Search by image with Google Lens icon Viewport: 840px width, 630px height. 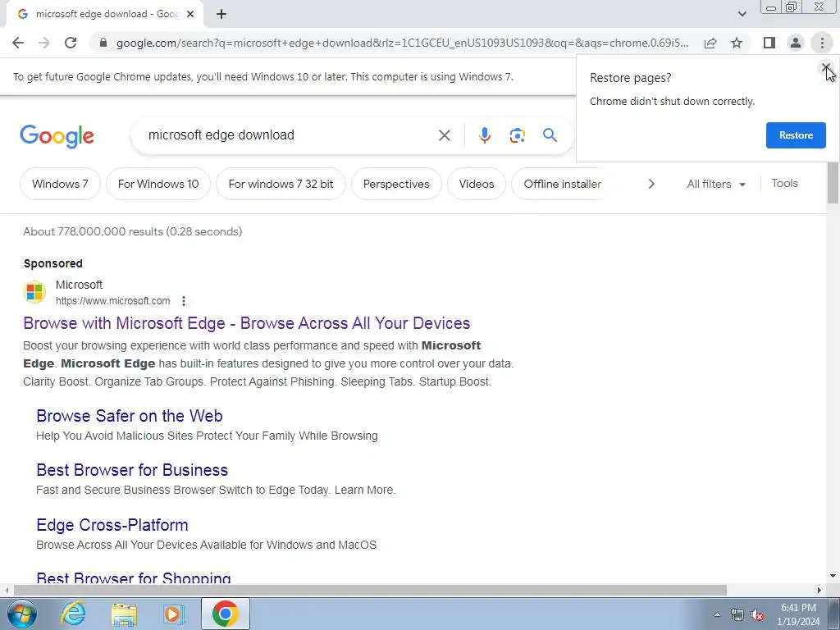(x=517, y=135)
